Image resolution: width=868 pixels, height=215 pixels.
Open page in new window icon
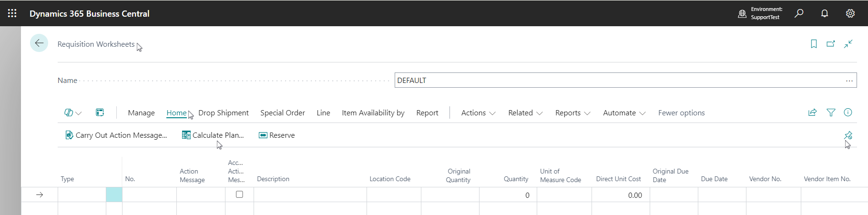click(831, 44)
